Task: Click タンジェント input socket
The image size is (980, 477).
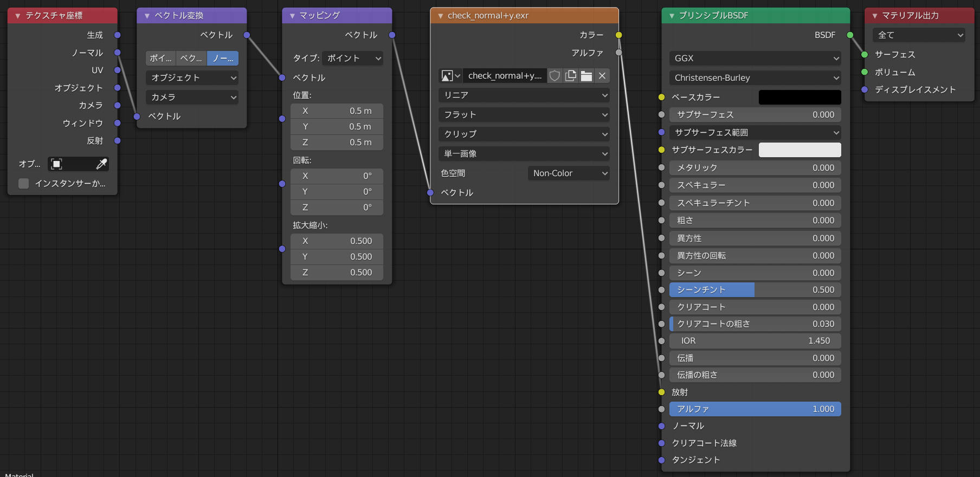Action: point(661,460)
